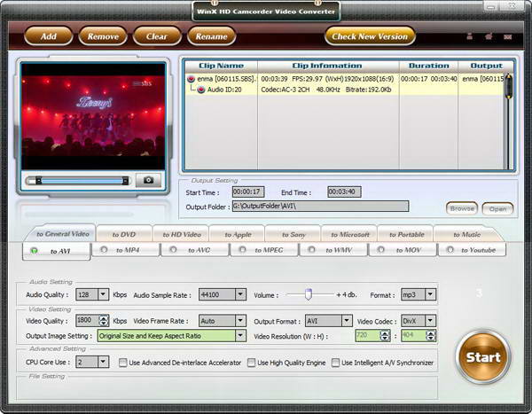Expand the Output Image Setting dropdown

pos(239,336)
